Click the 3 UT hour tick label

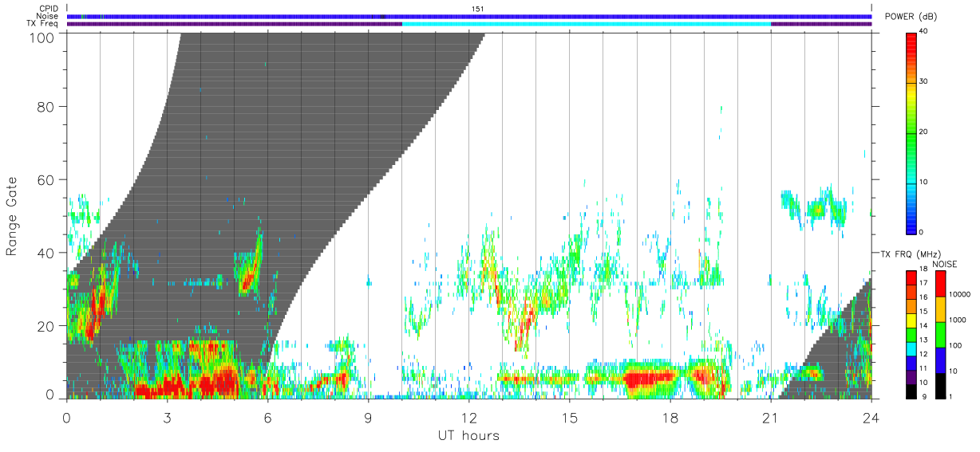point(167,418)
